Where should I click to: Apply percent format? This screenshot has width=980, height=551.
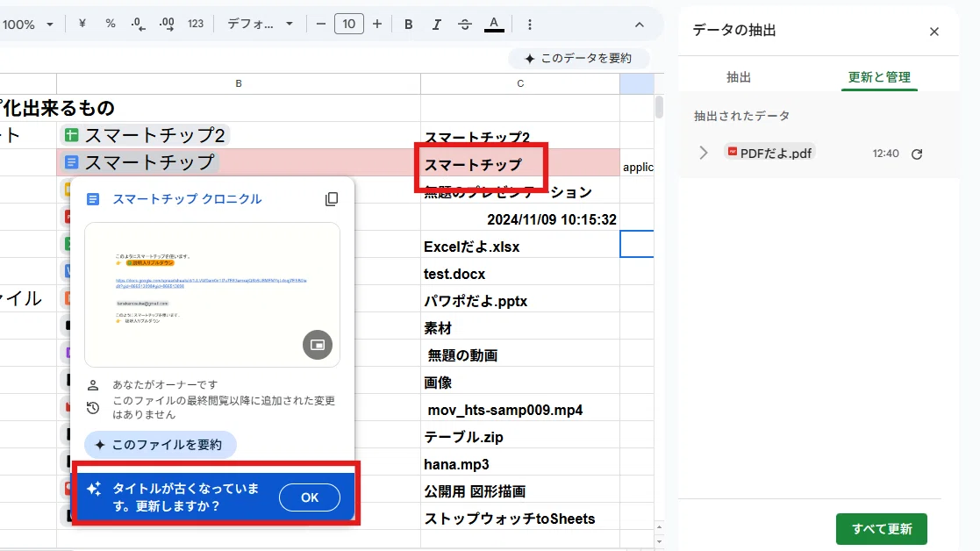[111, 24]
